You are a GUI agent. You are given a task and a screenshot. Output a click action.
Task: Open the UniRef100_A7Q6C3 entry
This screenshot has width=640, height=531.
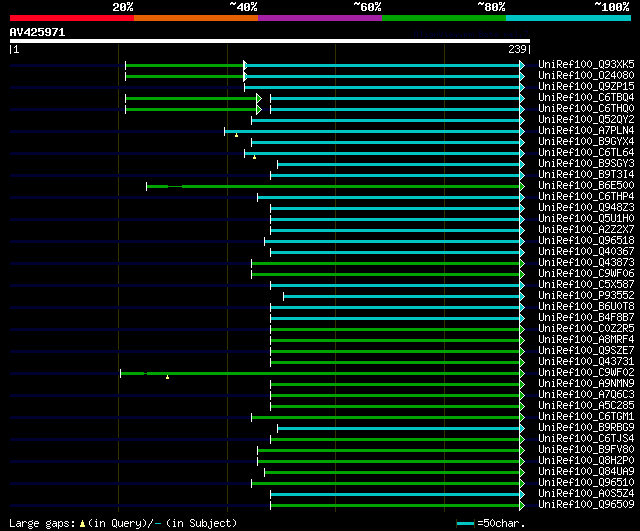coord(586,395)
